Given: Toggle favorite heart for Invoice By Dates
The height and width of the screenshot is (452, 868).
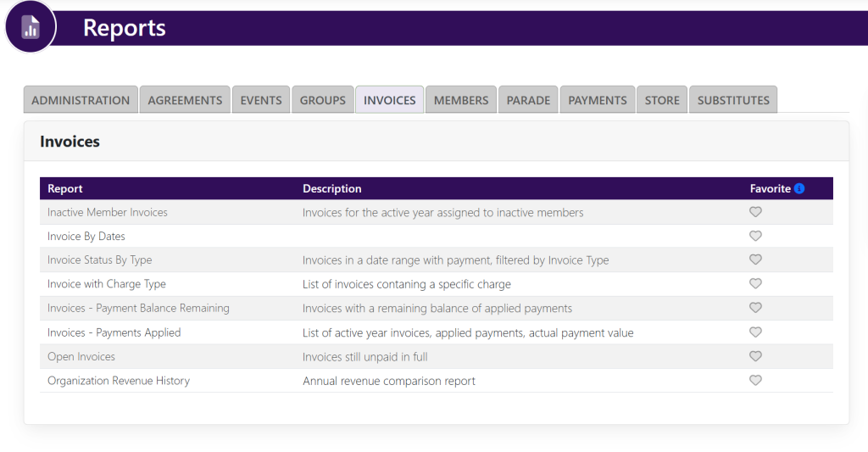Looking at the screenshot, I should (x=755, y=236).
